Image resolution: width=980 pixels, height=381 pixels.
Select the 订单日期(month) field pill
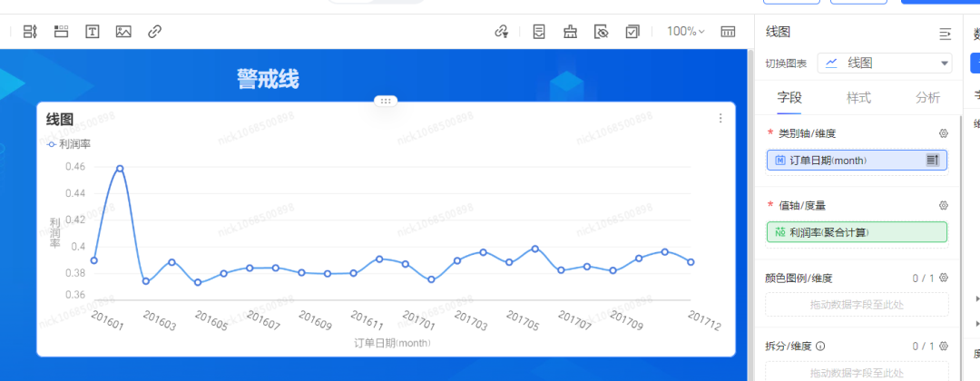pyautogui.click(x=857, y=160)
